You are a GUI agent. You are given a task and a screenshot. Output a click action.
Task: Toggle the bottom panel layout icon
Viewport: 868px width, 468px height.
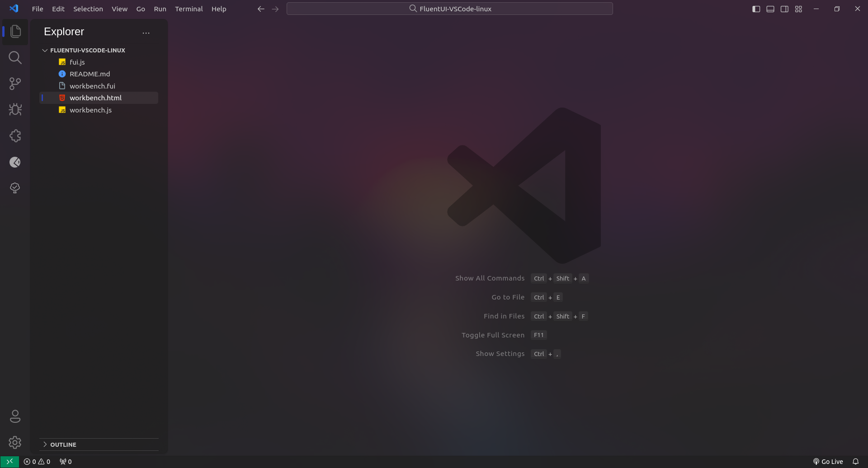[x=770, y=9]
